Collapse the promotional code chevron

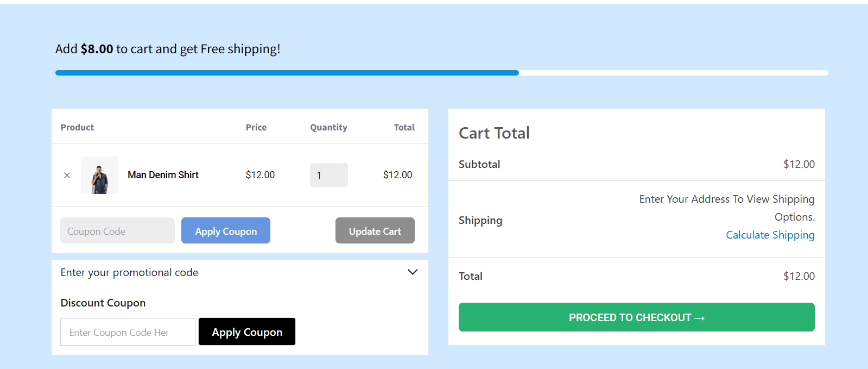pyautogui.click(x=413, y=272)
